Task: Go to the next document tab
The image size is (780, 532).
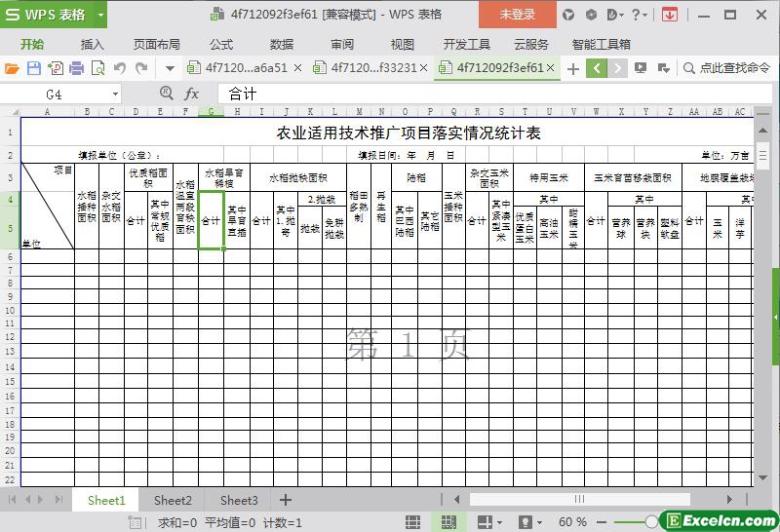Action: click(618, 68)
